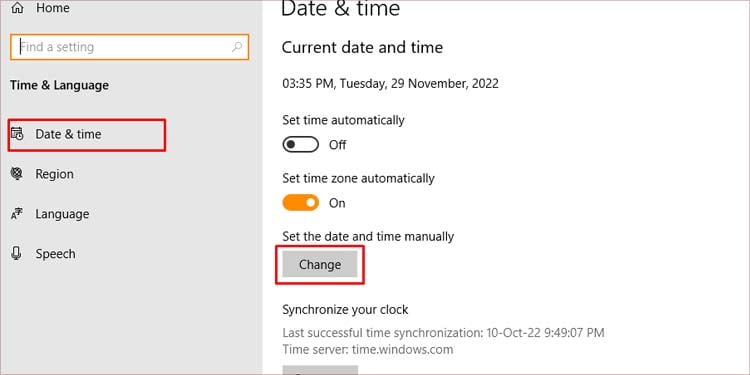
Task: Focus the Find a setting box
Action: [x=129, y=47]
